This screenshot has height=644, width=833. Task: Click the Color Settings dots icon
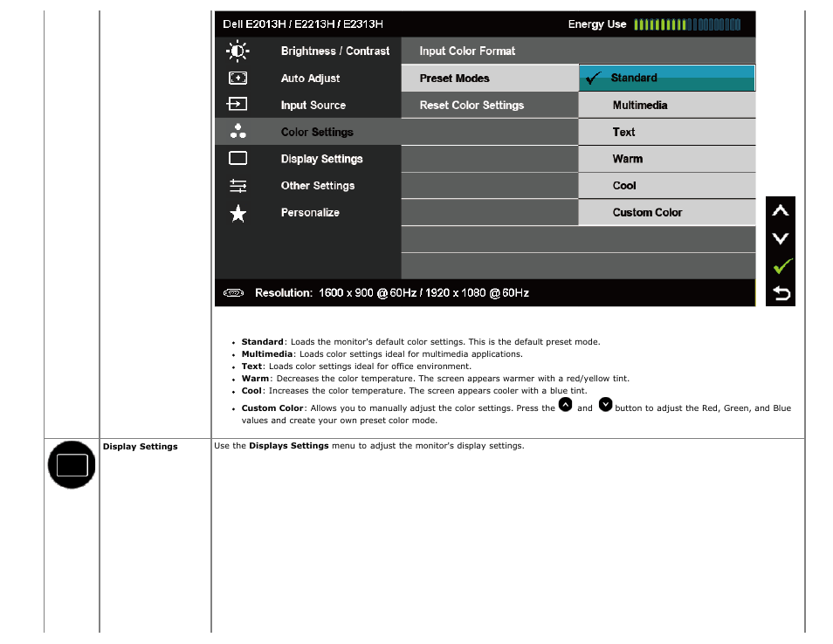click(238, 132)
